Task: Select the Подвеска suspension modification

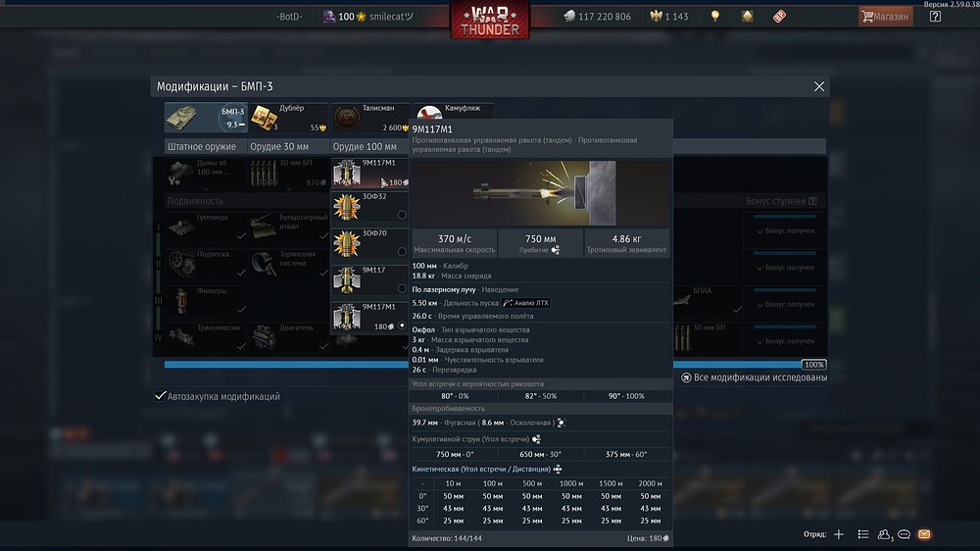Action: pos(206,264)
